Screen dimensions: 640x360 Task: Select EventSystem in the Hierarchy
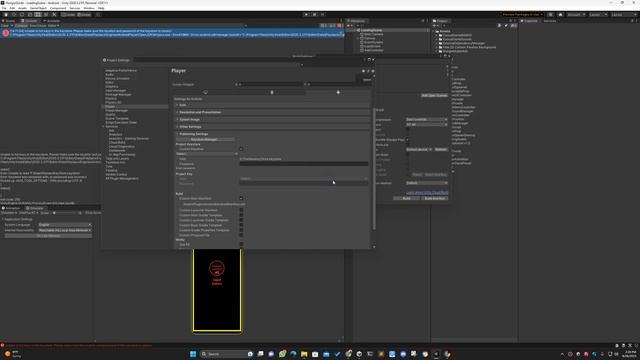(373, 42)
